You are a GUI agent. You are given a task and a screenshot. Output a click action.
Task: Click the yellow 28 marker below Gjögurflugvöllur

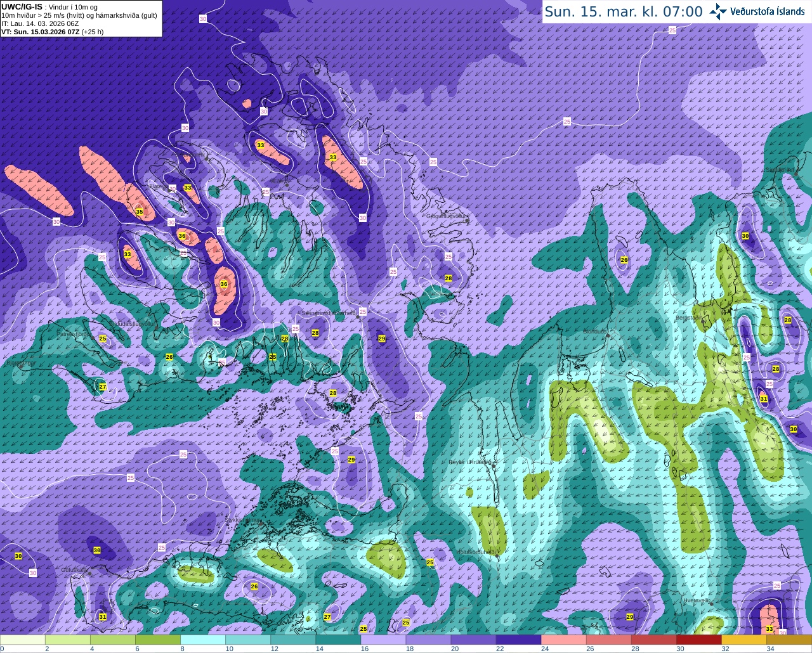coord(449,278)
